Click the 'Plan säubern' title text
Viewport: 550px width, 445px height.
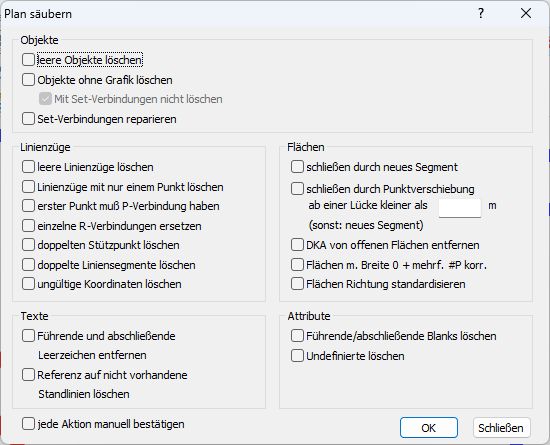click(x=38, y=14)
